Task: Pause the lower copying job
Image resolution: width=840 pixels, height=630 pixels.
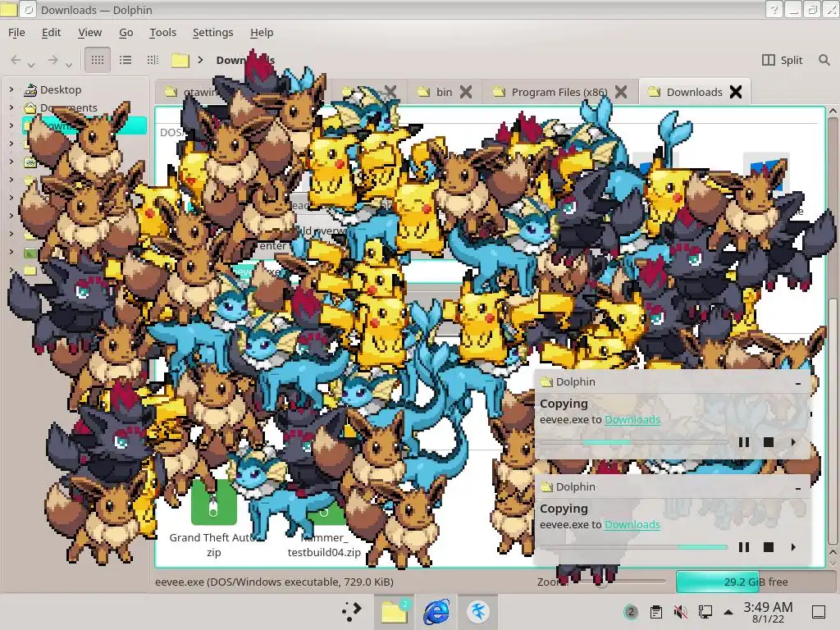Action: pyautogui.click(x=743, y=547)
